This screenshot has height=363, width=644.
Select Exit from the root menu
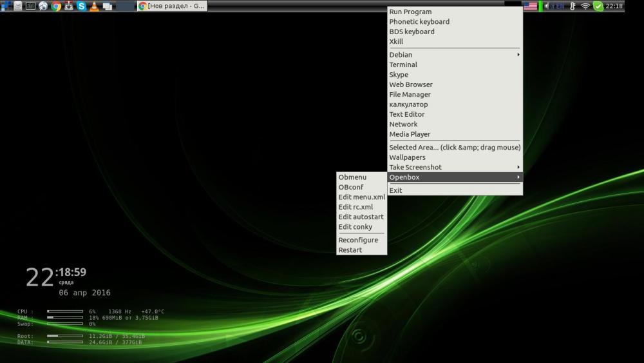point(455,190)
